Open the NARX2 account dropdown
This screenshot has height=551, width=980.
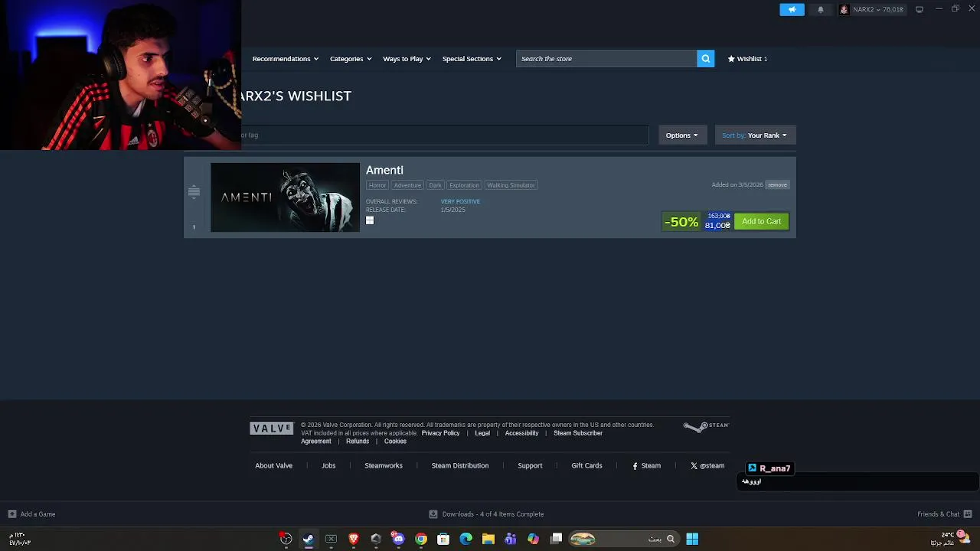point(871,9)
